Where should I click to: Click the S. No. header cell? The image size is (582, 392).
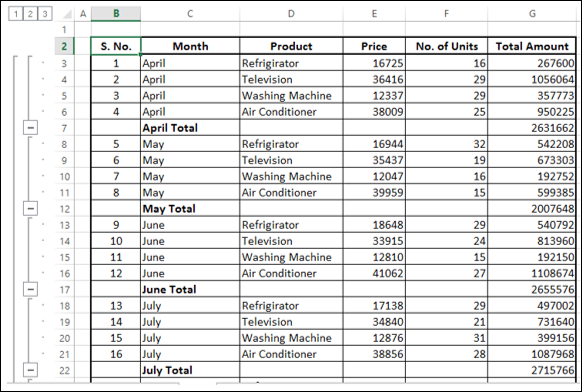[116, 46]
